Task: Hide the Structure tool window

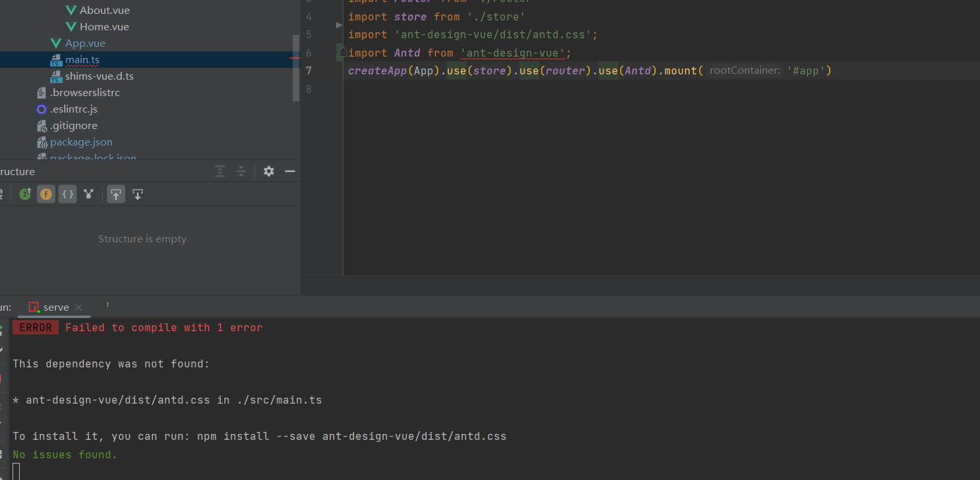Action: (290, 171)
